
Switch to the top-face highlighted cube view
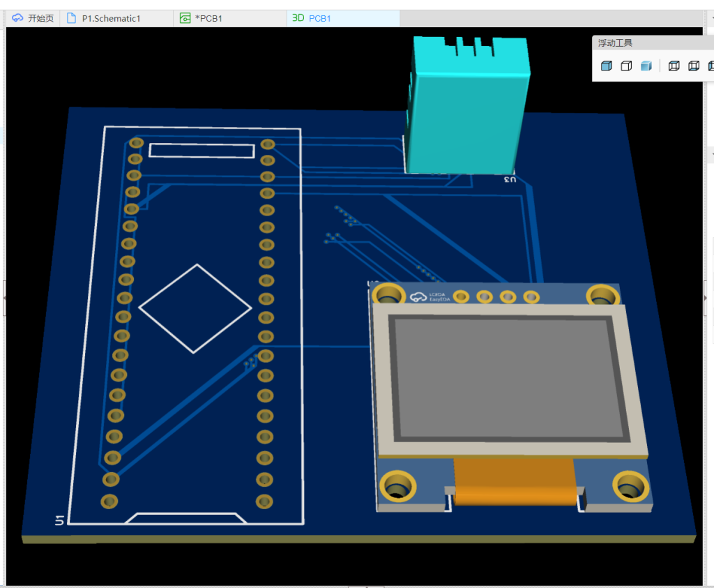pyautogui.click(x=674, y=66)
